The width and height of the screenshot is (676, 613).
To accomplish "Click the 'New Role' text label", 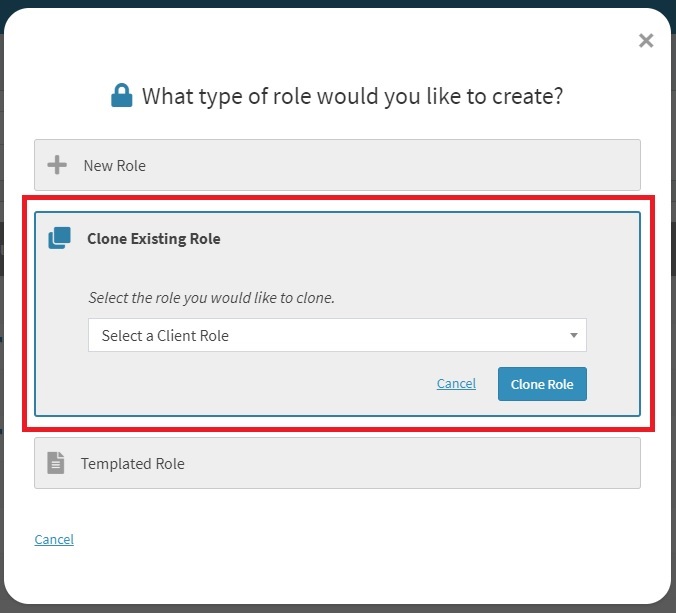I will pyautogui.click(x=114, y=165).
